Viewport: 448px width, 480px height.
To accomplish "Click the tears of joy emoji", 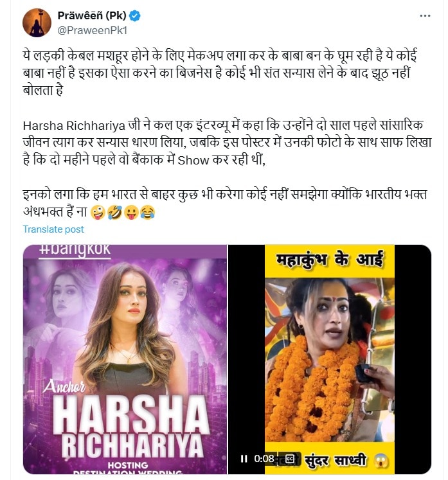I will point(148,213).
